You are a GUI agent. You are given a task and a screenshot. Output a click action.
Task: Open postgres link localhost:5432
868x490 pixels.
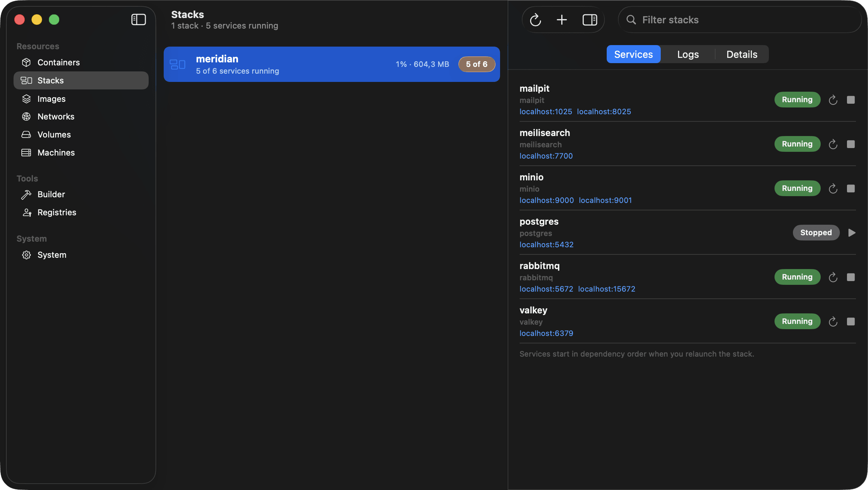point(546,245)
